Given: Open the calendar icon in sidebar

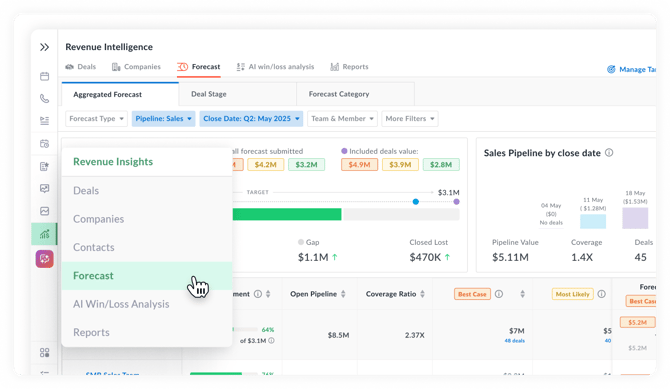Looking at the screenshot, I should tap(44, 77).
